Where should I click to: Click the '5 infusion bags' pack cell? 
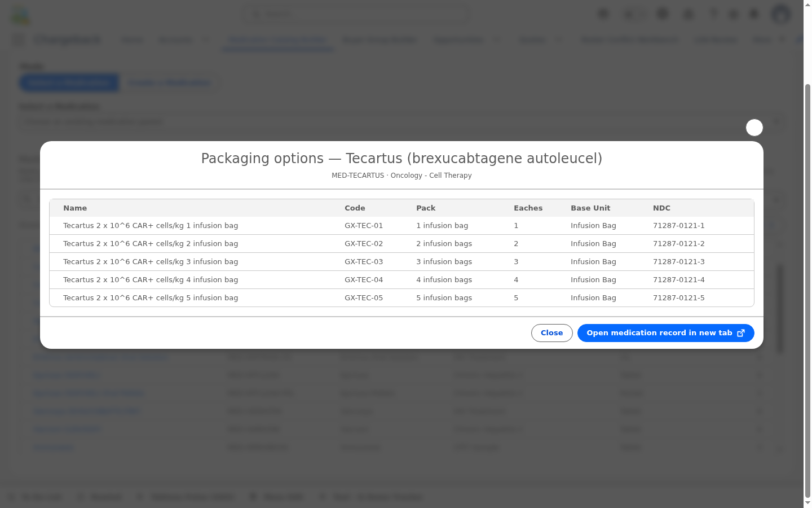pos(444,298)
